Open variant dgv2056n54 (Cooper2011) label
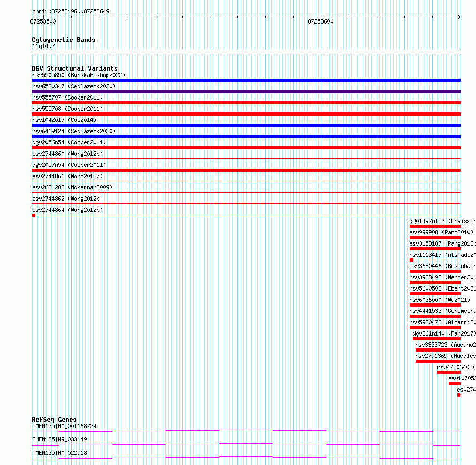 point(69,142)
